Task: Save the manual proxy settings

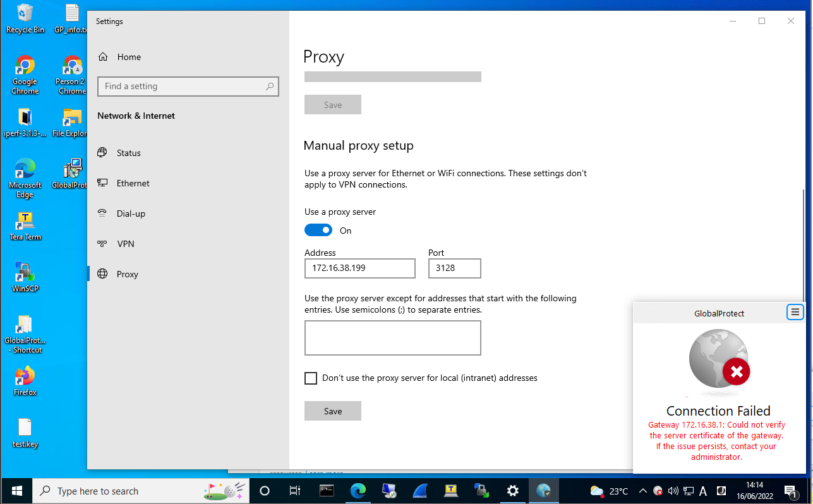Action: click(332, 411)
